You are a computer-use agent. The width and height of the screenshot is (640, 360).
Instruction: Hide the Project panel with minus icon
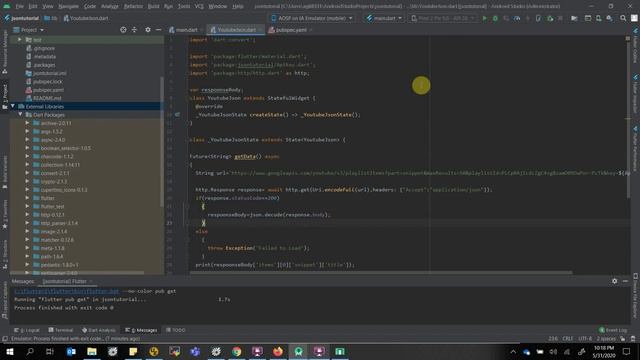[158, 30]
